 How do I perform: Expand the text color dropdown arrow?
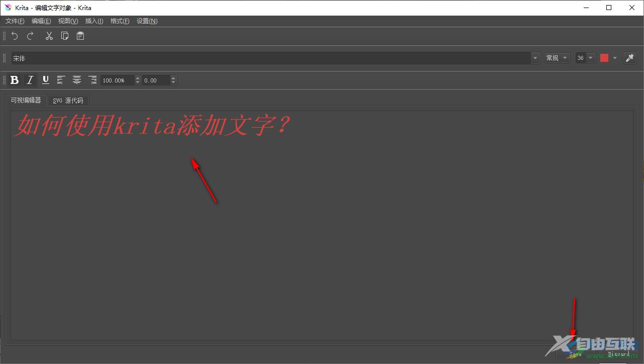[615, 58]
